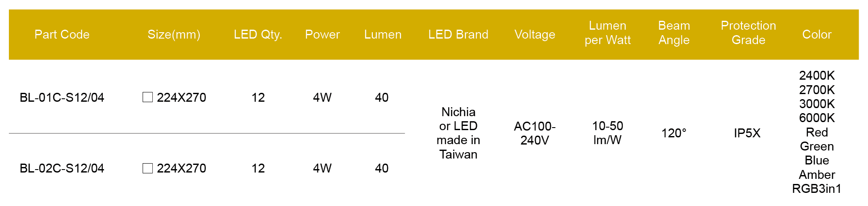Click the Part Code column header

point(62,34)
